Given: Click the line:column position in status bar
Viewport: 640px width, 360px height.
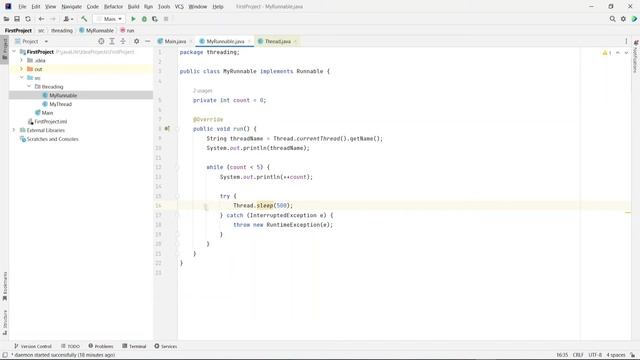Looking at the screenshot, I should click(x=562, y=355).
